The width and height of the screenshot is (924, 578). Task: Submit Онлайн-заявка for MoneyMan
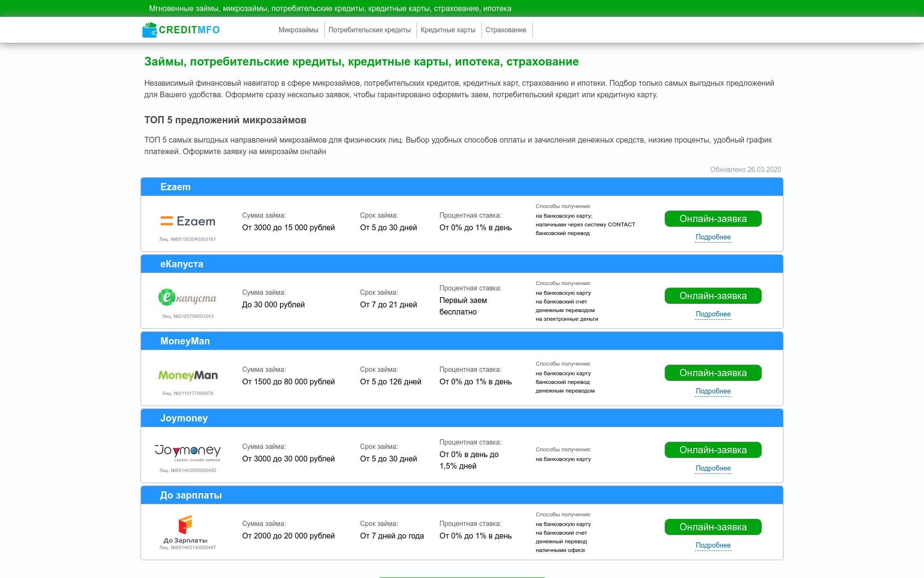[713, 373]
